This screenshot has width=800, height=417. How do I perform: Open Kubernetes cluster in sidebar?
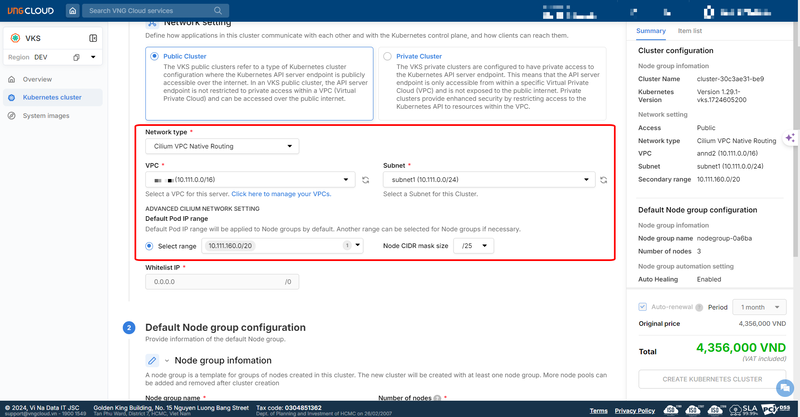[51, 97]
